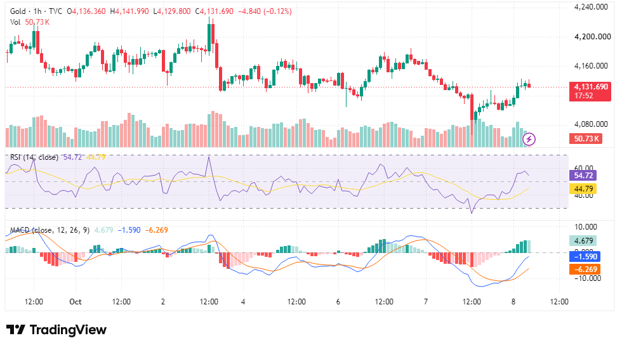The width and height of the screenshot is (622, 364).
Task: Click the orange signal line -6.269 tag
Action: tap(585, 270)
